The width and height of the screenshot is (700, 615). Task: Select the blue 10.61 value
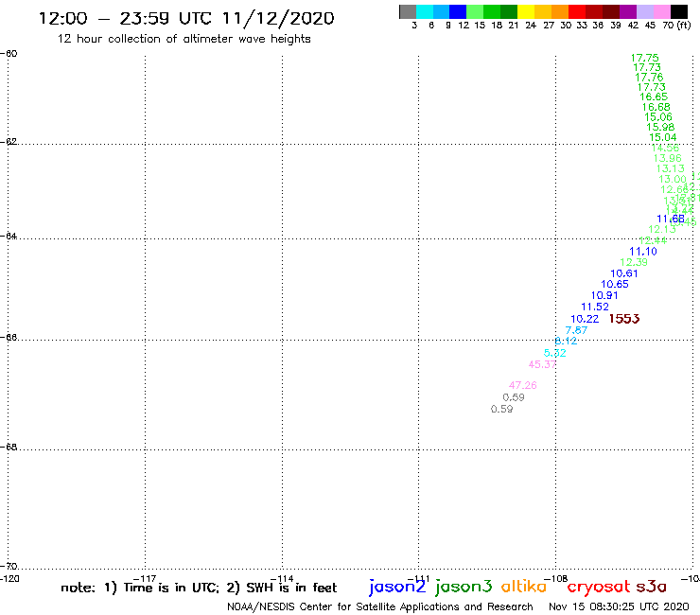point(624,273)
